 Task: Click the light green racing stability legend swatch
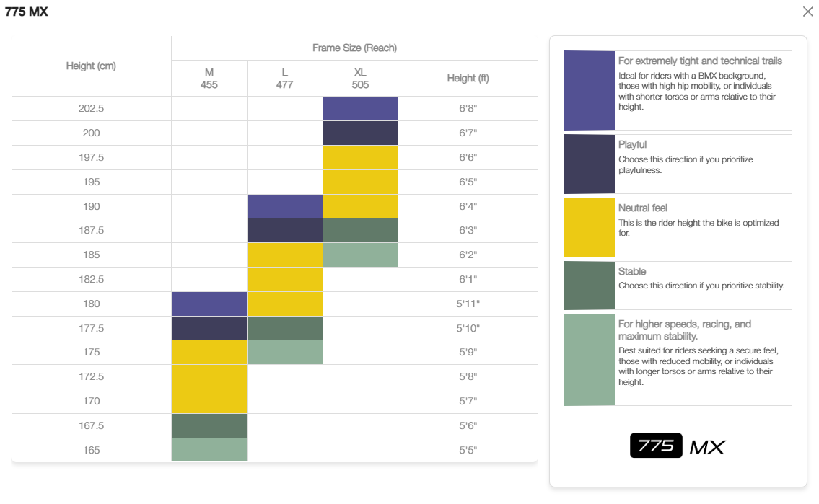590,360
